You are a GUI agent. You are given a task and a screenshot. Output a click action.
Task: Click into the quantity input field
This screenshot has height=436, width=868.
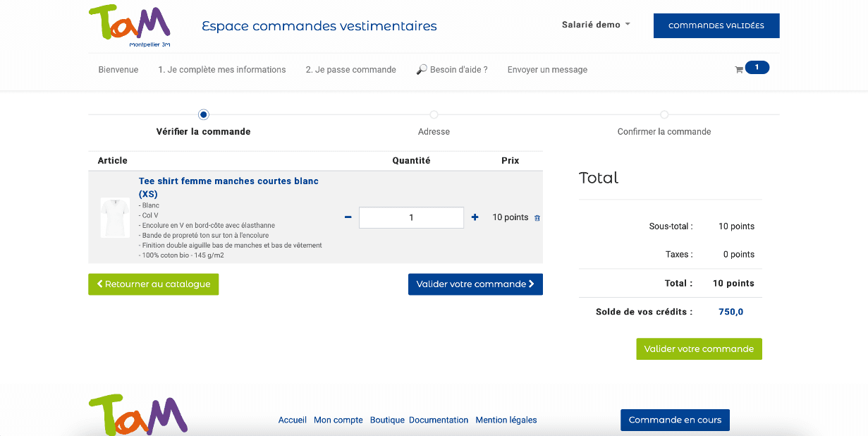pyautogui.click(x=411, y=217)
